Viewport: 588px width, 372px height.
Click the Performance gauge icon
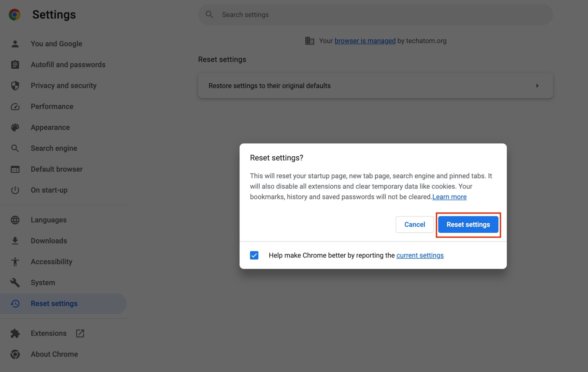click(x=15, y=107)
